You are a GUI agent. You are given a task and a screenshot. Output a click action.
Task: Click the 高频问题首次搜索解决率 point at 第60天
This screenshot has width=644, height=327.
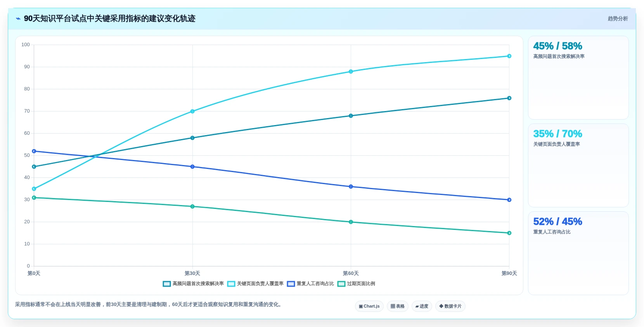(351, 116)
